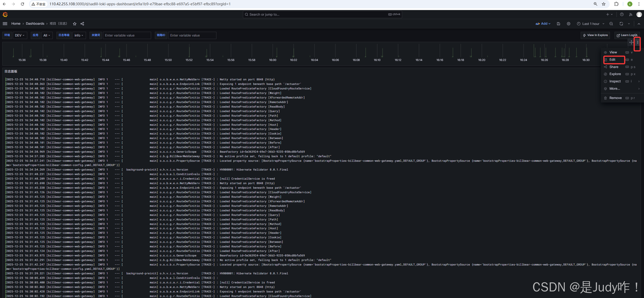
Task: Star the dashboard as favorite
Action: 75,24
